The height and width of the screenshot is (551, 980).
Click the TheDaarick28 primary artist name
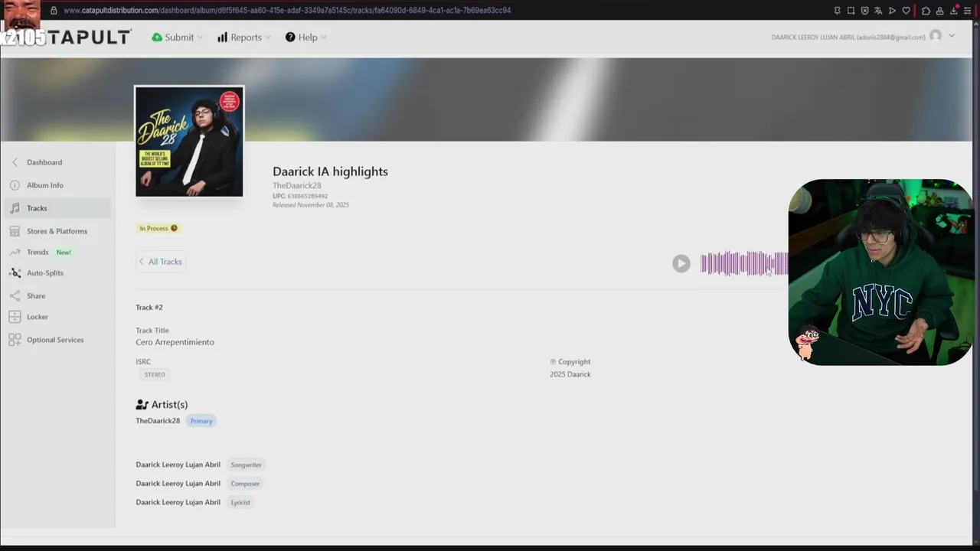coord(158,421)
